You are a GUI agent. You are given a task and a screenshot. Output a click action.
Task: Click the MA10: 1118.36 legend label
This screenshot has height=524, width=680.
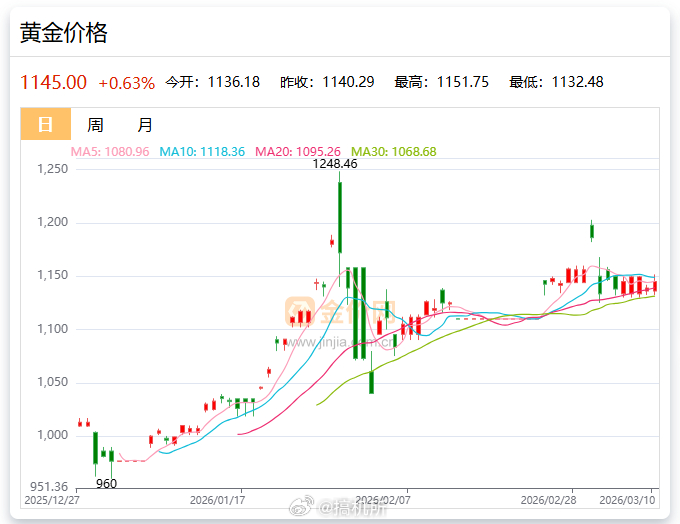(202, 152)
